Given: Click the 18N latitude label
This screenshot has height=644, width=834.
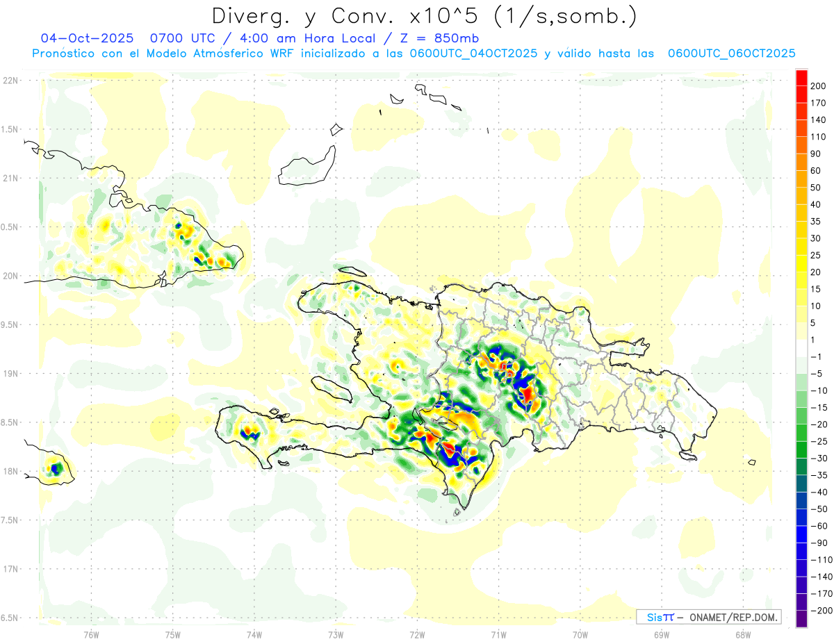Looking at the screenshot, I should pos(9,471).
